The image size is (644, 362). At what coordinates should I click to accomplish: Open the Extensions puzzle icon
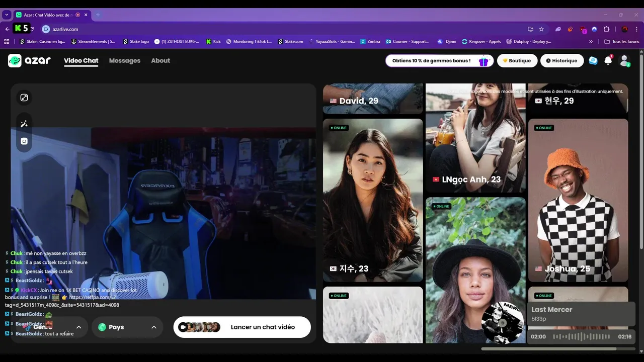point(606,29)
